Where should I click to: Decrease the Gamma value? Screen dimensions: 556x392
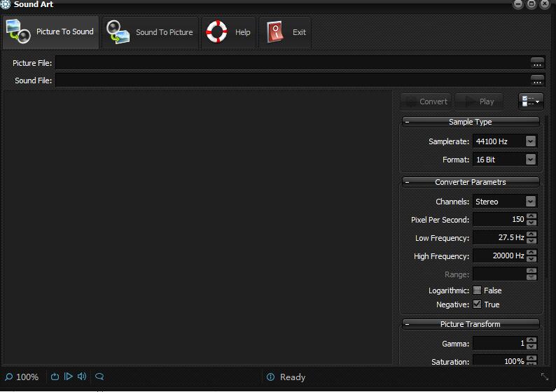pos(531,346)
